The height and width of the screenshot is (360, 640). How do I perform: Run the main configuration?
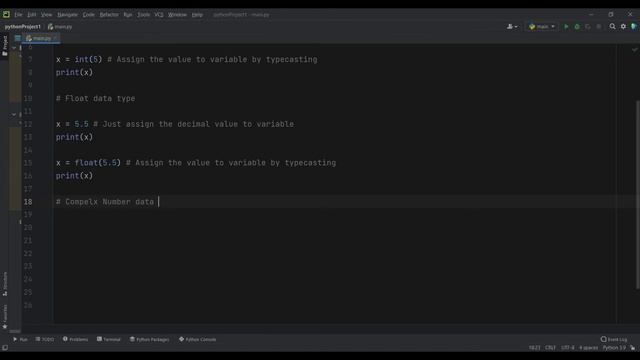tap(566, 27)
